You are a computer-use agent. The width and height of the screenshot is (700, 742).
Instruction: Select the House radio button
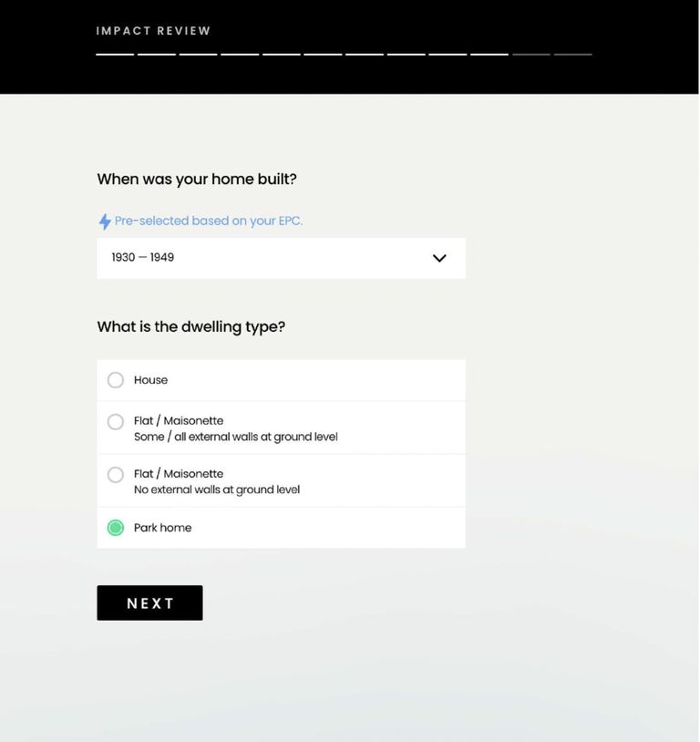pos(116,380)
